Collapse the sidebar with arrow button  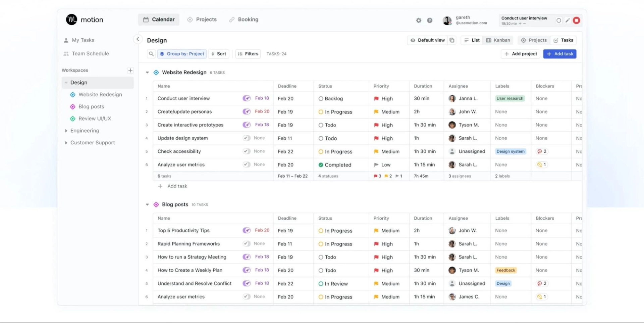pyautogui.click(x=138, y=39)
